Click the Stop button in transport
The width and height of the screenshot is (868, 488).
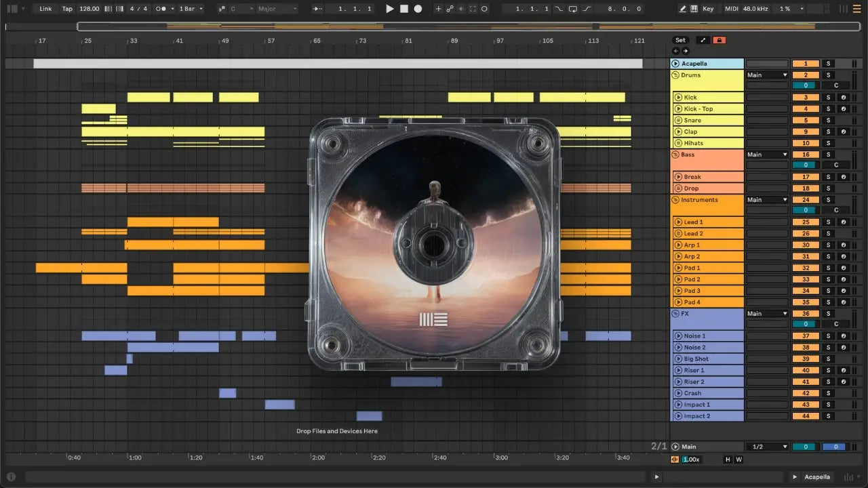[403, 9]
